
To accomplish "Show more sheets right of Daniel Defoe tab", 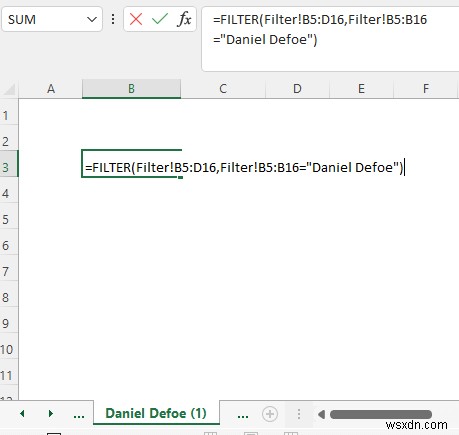I will point(243,415).
